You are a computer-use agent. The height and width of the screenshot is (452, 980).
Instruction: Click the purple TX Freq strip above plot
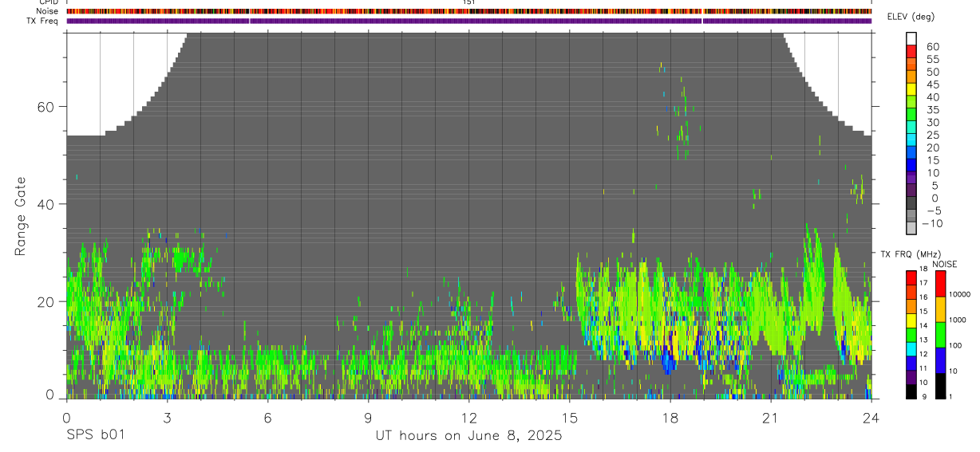click(469, 21)
